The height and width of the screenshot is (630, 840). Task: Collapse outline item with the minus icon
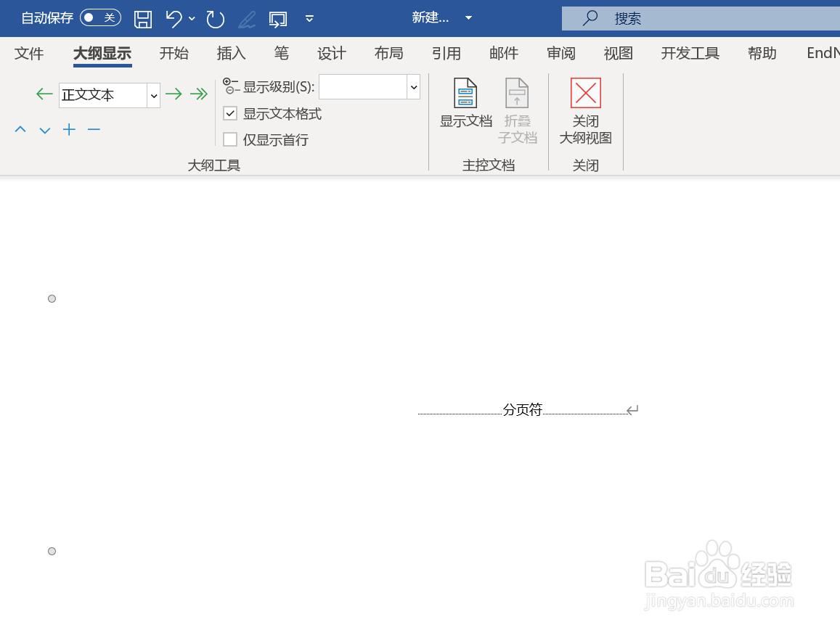click(x=93, y=129)
